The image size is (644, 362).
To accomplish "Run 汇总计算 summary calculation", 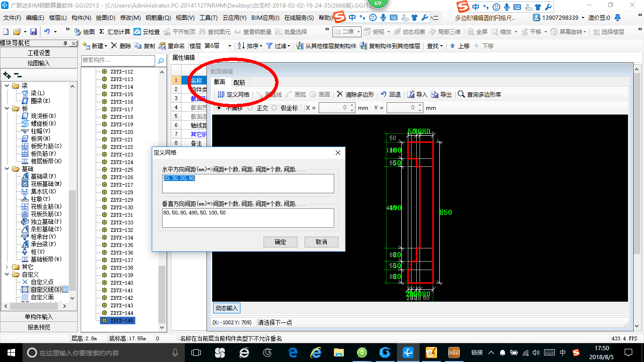I will coord(115,32).
